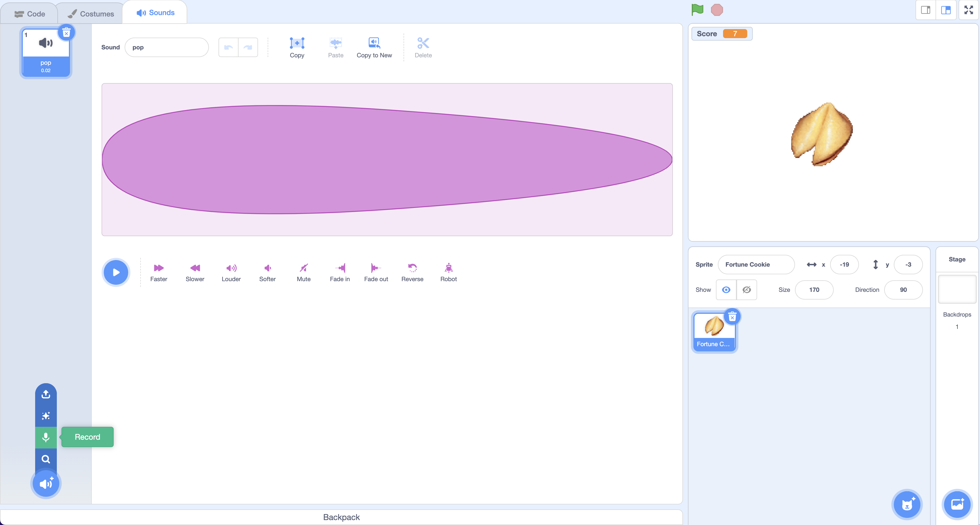Click the Reverse sound effect icon
The image size is (980, 525).
click(x=412, y=268)
